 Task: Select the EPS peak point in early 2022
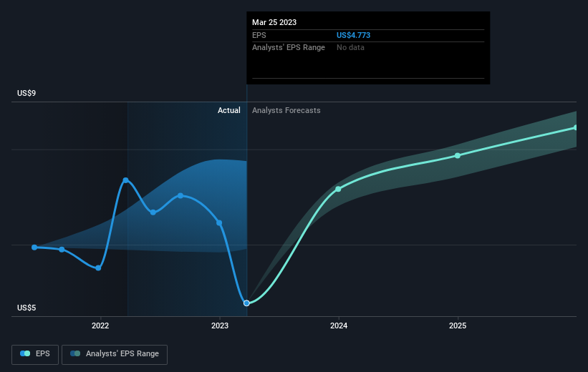click(x=125, y=180)
